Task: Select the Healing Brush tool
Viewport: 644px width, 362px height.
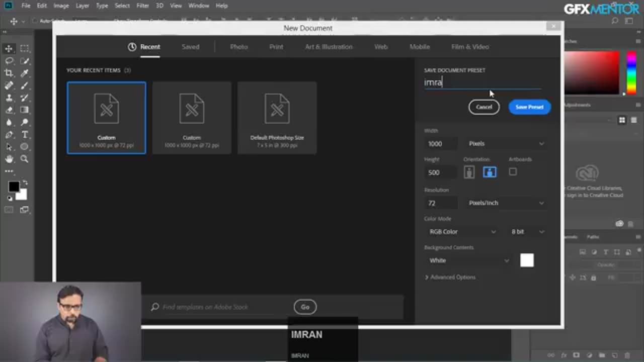Action: pos(9,85)
